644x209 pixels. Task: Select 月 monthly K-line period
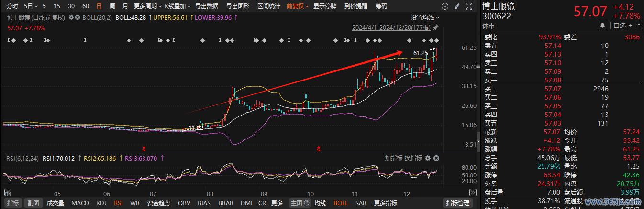point(125,6)
